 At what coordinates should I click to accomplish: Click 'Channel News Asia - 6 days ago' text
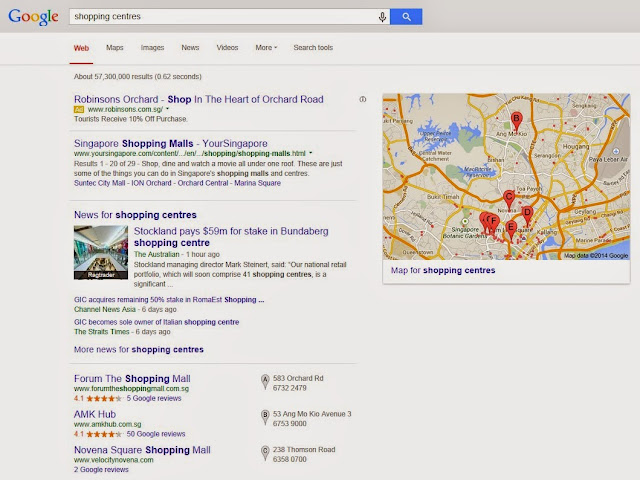coord(125,309)
